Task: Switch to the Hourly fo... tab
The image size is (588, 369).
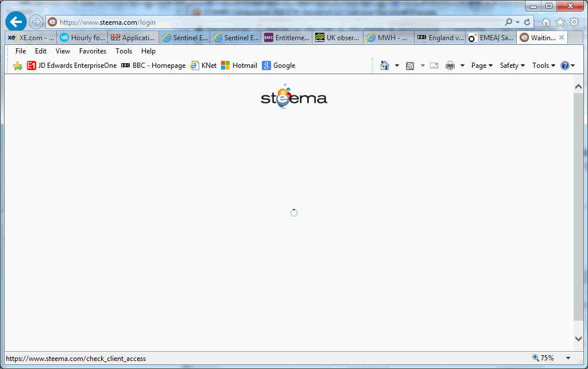Action: [x=83, y=37]
